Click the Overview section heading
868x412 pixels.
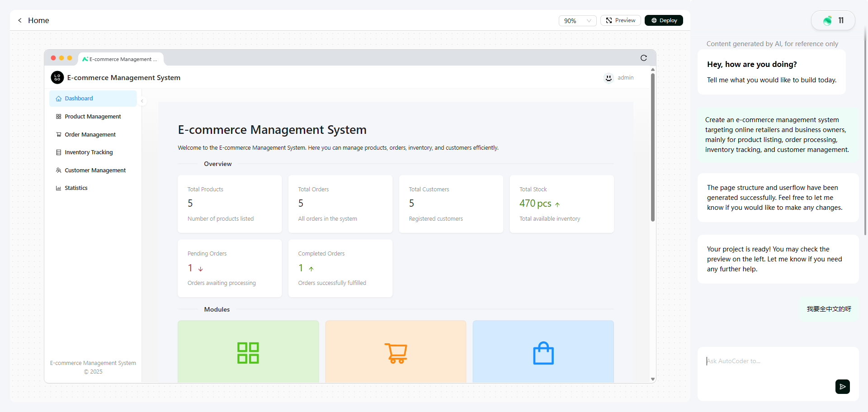tap(218, 164)
